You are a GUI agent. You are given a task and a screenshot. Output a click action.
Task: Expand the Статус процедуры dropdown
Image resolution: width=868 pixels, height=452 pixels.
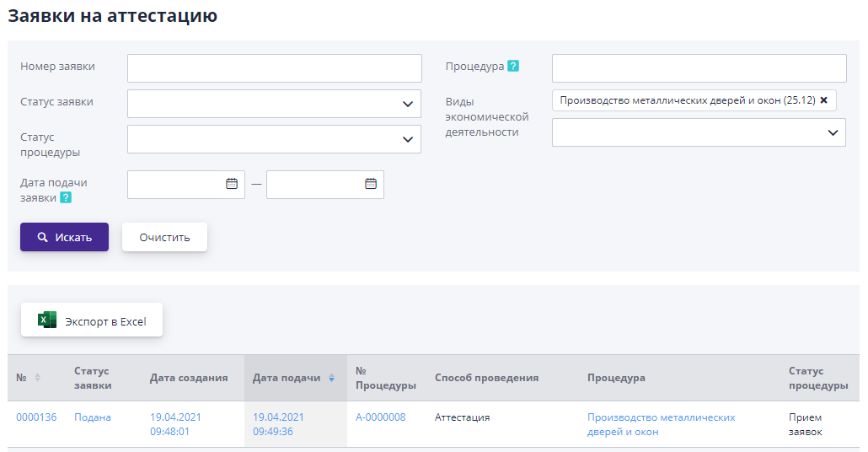408,139
